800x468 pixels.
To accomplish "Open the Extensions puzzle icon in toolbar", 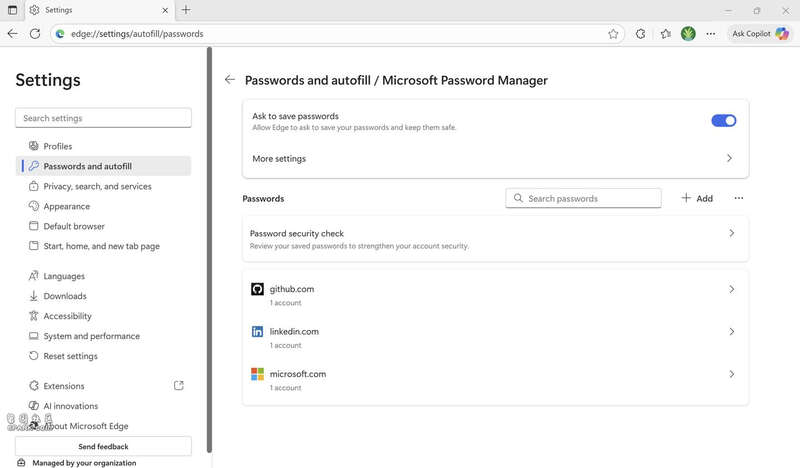I will (x=641, y=33).
